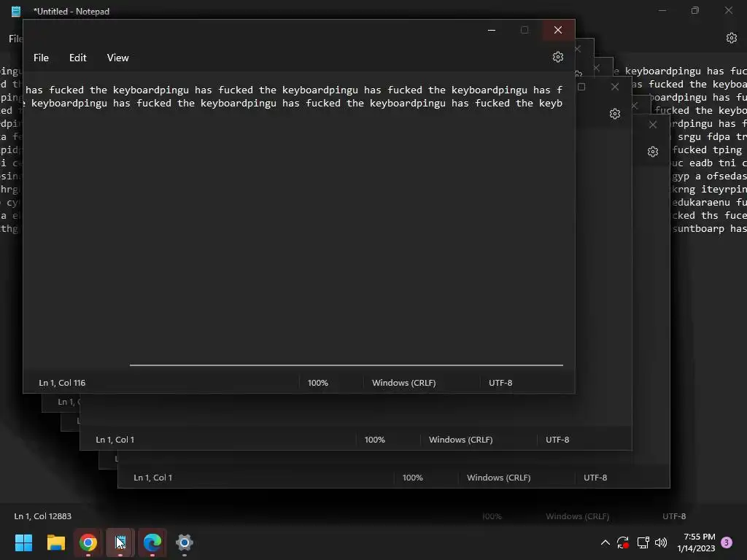Click 'Ln 1, Col 12883' in the rear window status bar
Viewport: 747px width, 560px height.
pos(43,516)
